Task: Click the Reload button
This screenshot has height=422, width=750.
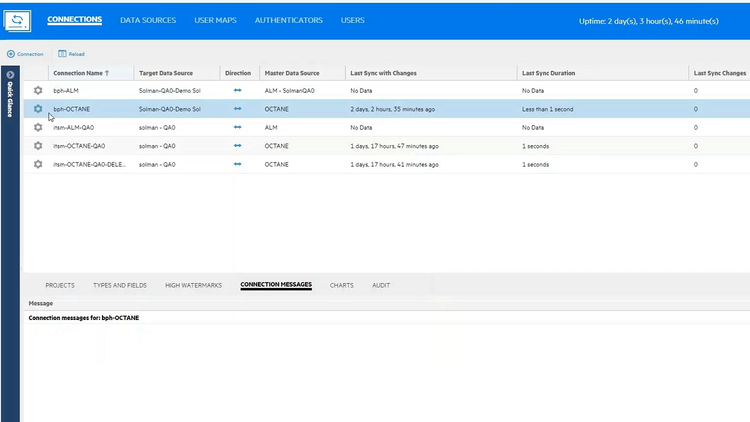Action: tap(71, 54)
